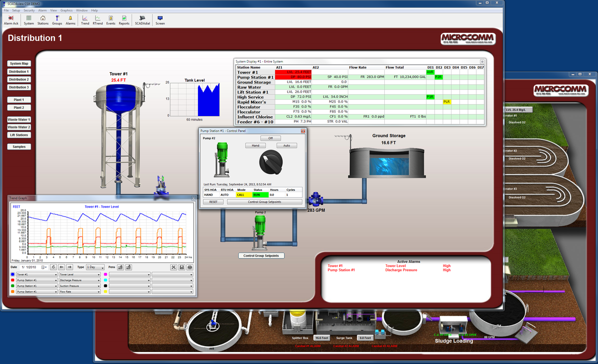
Task: Open the RTrend toolbar icon
Action: [98, 19]
